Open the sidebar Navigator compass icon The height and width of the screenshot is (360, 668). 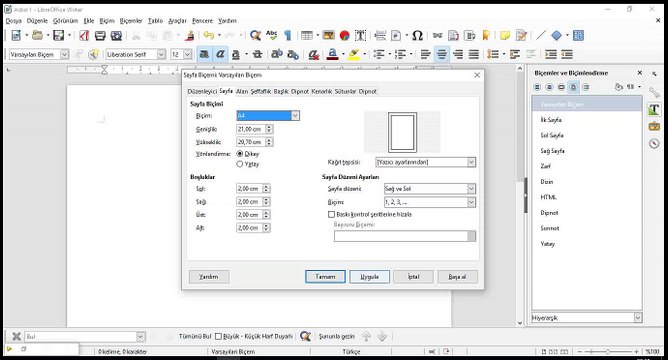pyautogui.click(x=654, y=144)
